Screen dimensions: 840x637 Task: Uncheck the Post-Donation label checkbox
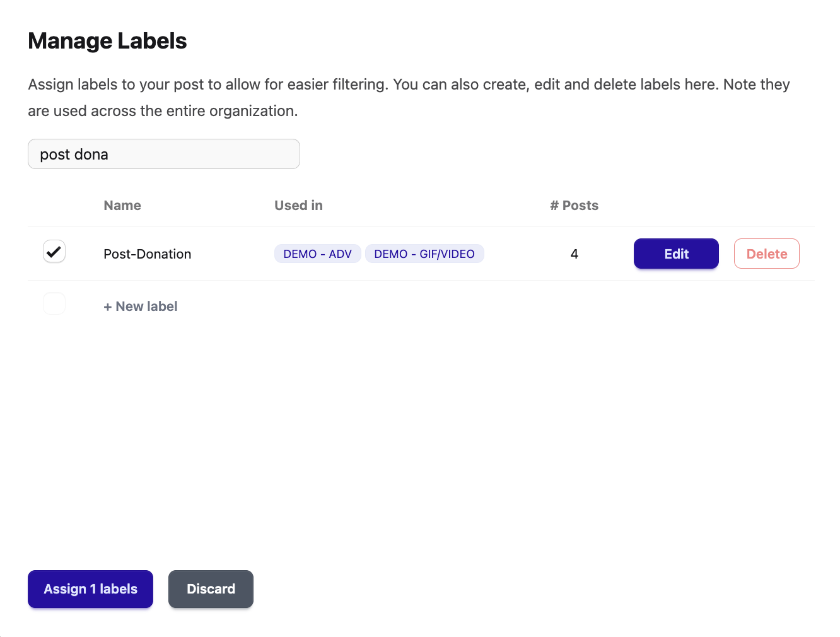point(54,252)
